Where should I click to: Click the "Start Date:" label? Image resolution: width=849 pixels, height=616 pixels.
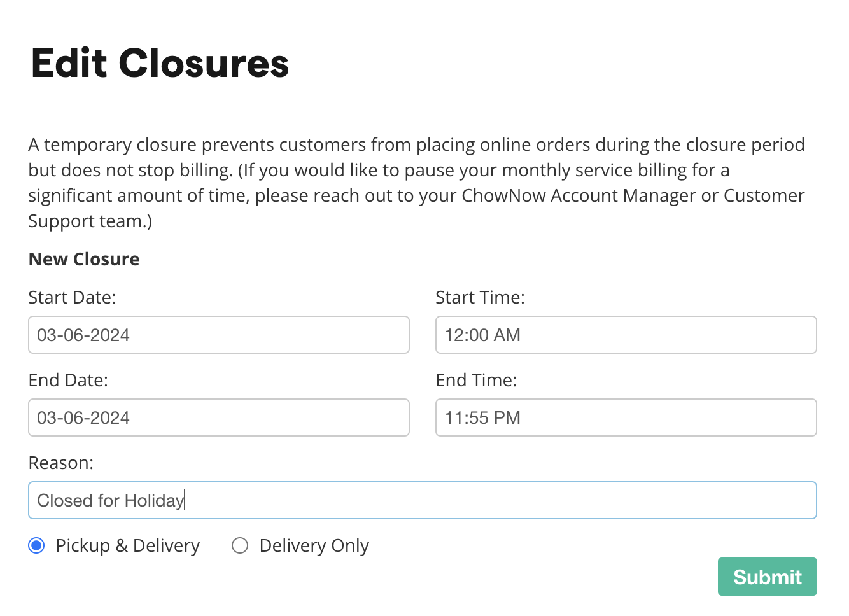[72, 298]
